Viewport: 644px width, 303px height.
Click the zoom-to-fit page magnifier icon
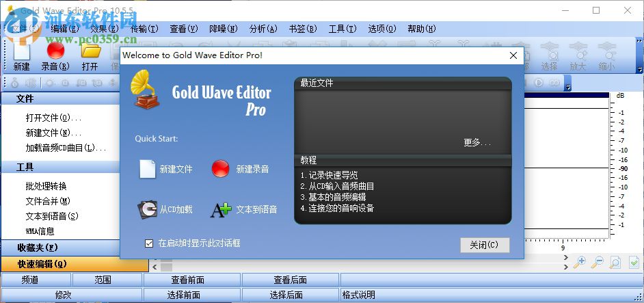tap(615, 262)
